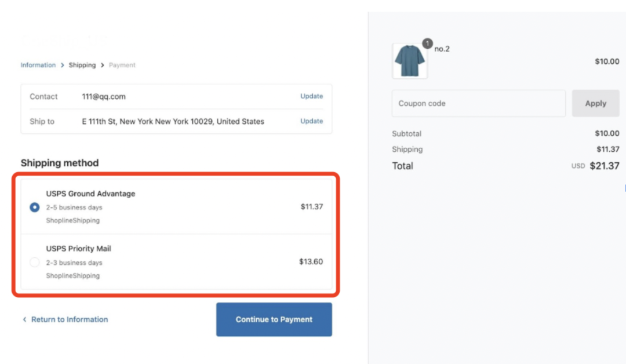Open Payment breadcrumb step
Screen dimensions: 626x364
pos(122,65)
